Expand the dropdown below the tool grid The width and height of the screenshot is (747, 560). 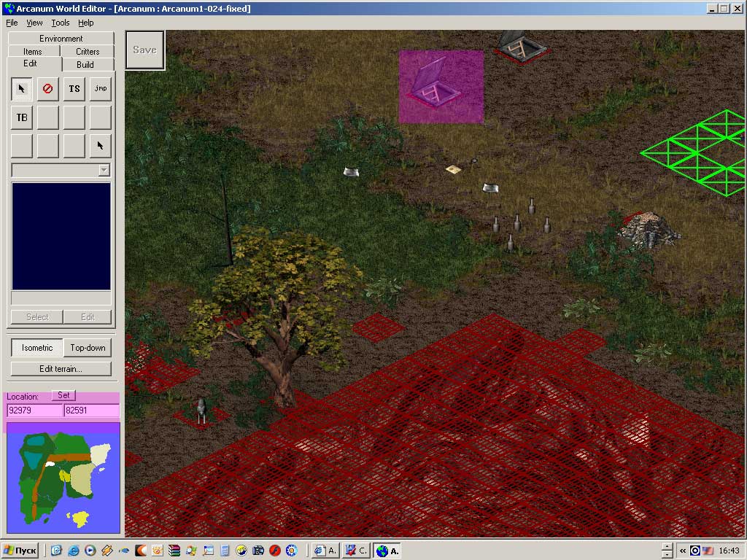coord(104,170)
